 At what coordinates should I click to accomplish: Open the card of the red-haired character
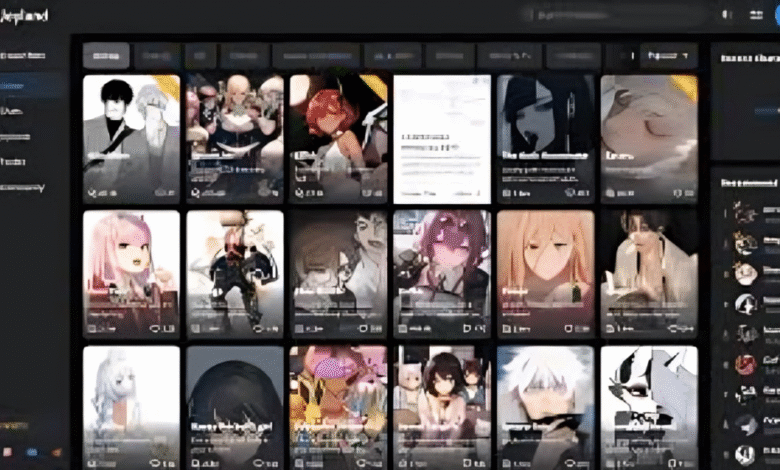(338, 139)
